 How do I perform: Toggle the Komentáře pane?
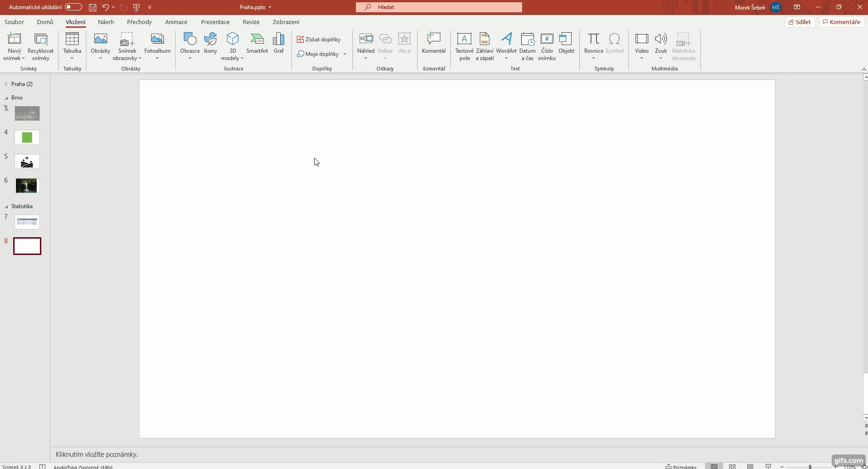tap(842, 21)
